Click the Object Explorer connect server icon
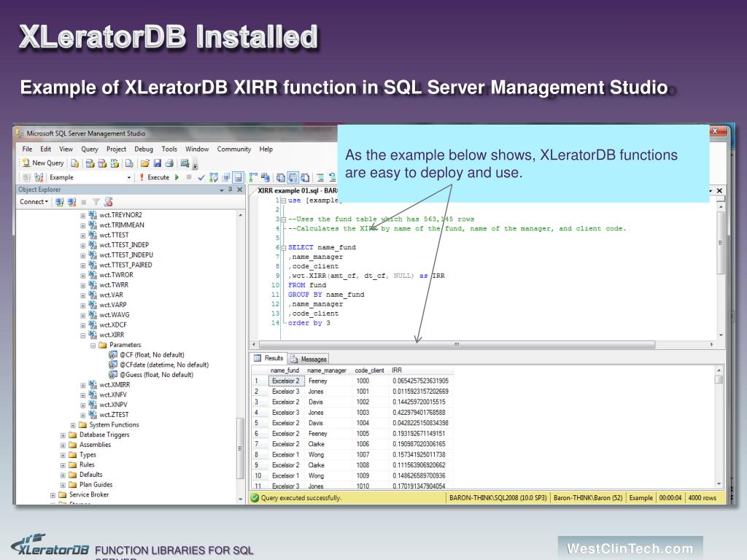The height and width of the screenshot is (560, 747). (60, 202)
